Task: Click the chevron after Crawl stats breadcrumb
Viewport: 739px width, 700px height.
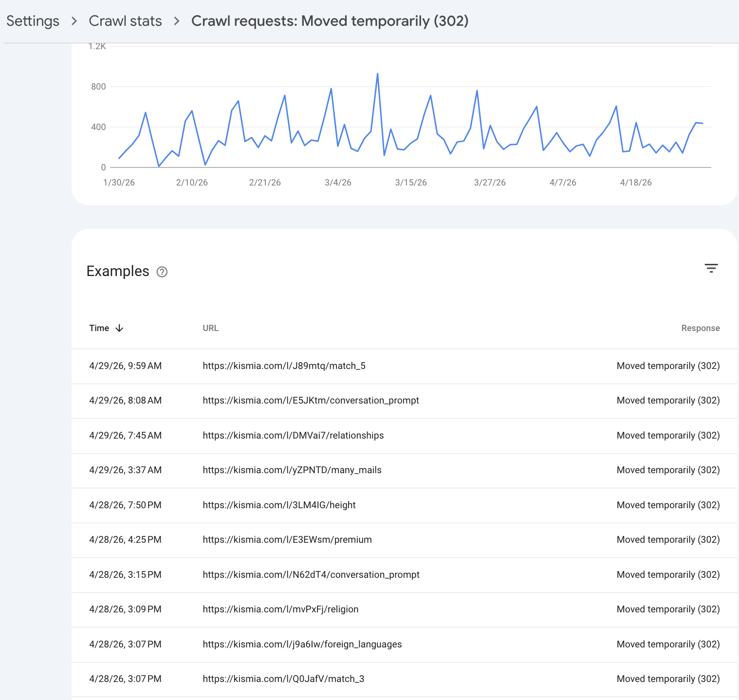Action: pos(177,21)
